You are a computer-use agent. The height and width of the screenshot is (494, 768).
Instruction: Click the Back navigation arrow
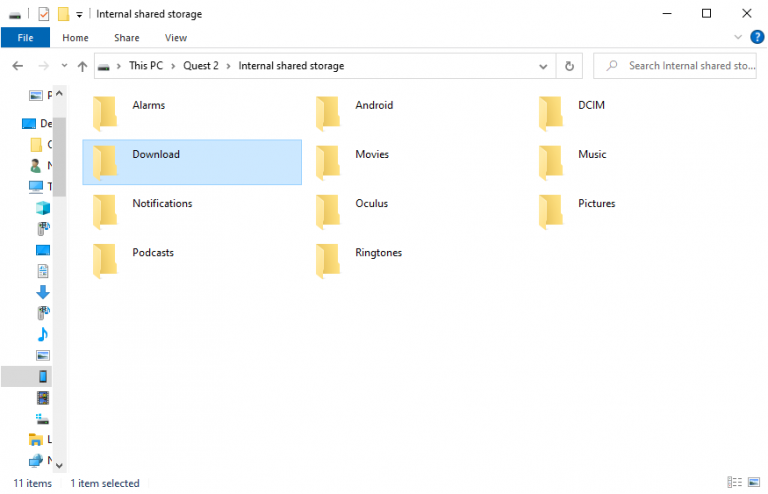pos(17,66)
